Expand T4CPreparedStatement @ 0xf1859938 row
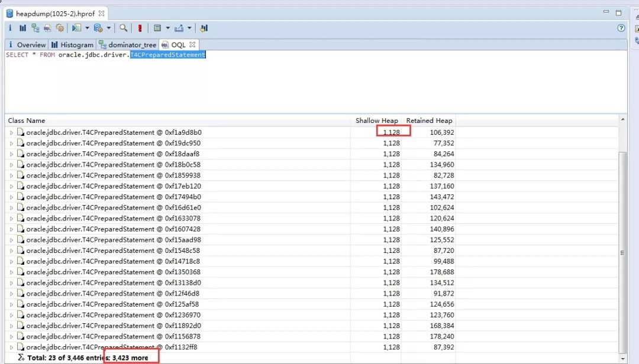The width and height of the screenshot is (639, 364). (11, 175)
